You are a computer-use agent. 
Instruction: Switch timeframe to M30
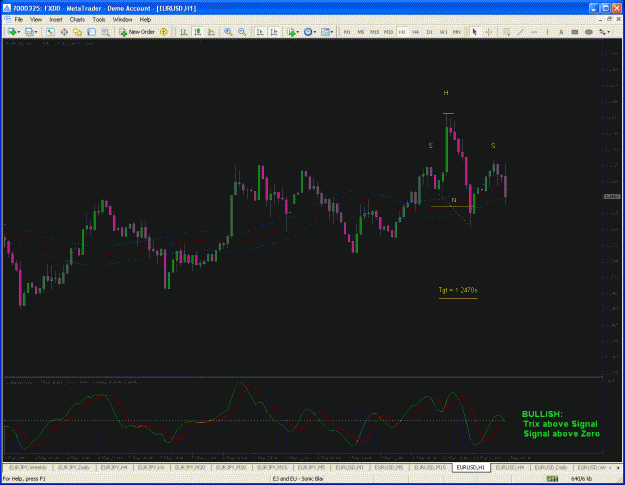[x=388, y=32]
